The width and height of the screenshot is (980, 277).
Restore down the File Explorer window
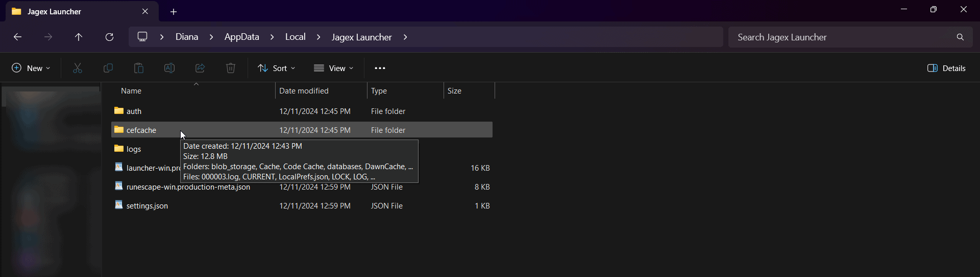(x=934, y=9)
